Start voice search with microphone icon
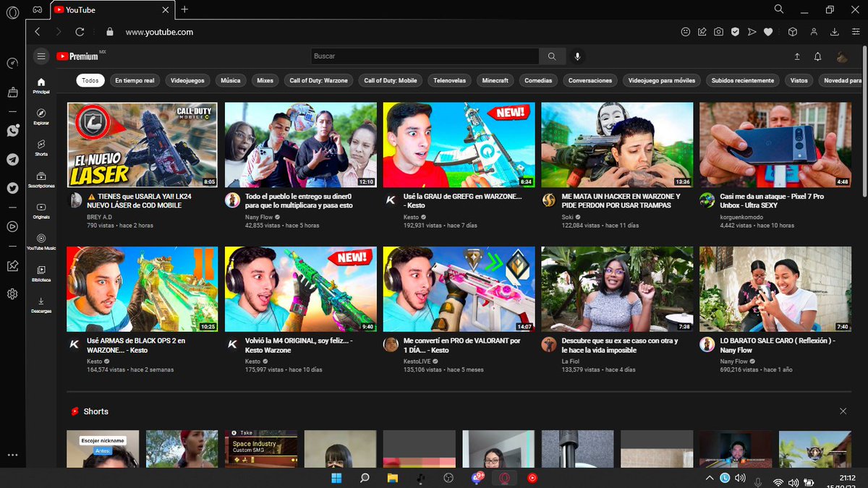Image resolution: width=868 pixels, height=488 pixels. click(577, 56)
